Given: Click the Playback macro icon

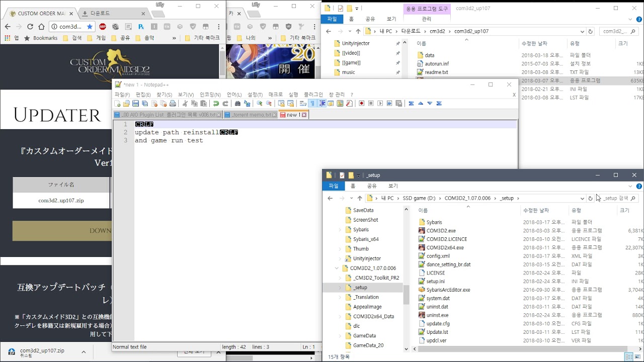Looking at the screenshot, I should point(380,104).
